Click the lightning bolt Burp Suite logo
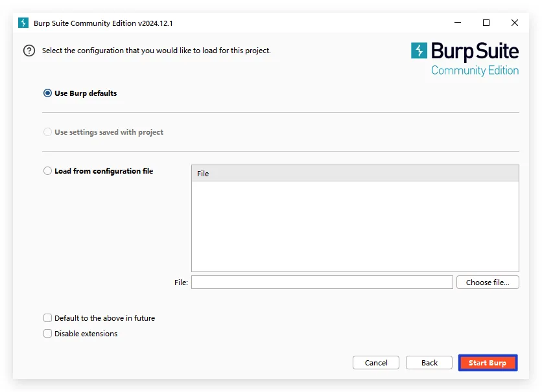Screen dimensions: 542x392 tap(419, 51)
